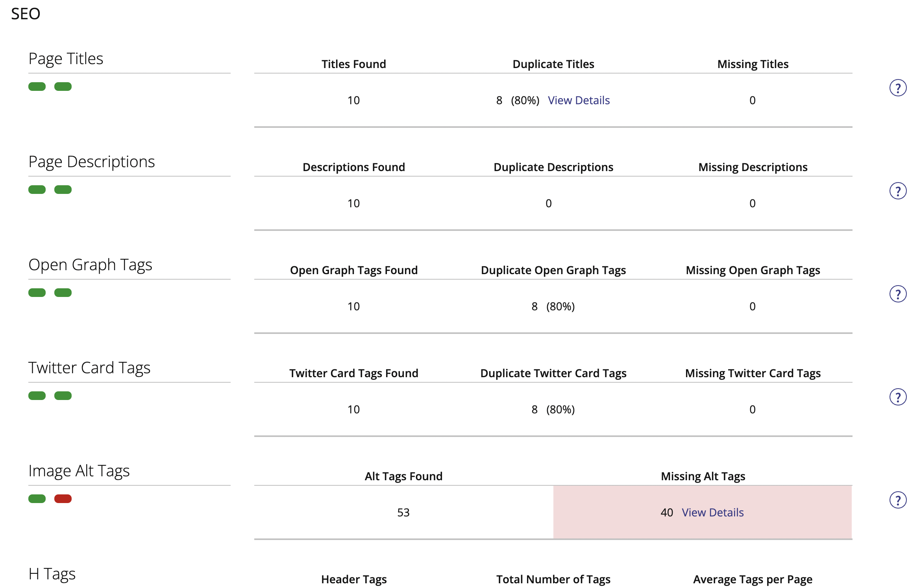This screenshot has width=921, height=588.
Task: Open help icon for Image Alt Tags row
Action: [x=898, y=500]
